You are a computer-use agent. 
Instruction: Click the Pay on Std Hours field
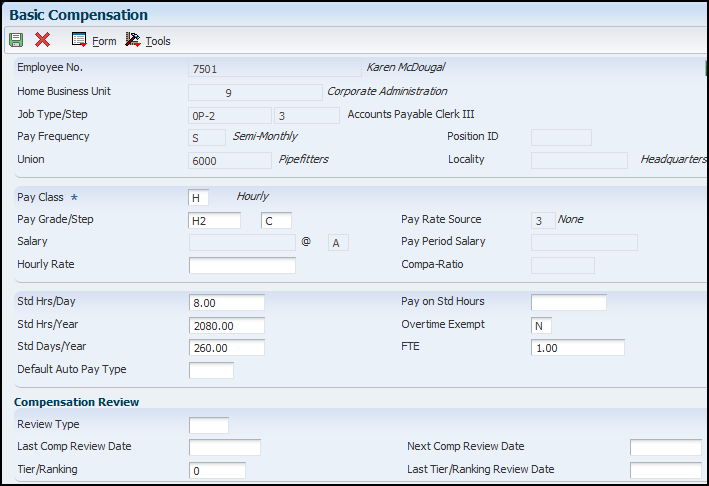(x=569, y=302)
